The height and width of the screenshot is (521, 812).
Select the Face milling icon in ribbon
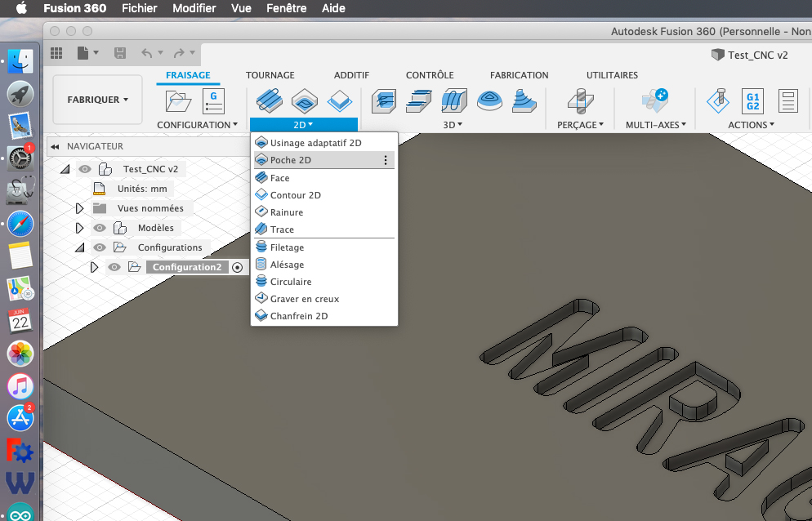(x=270, y=100)
